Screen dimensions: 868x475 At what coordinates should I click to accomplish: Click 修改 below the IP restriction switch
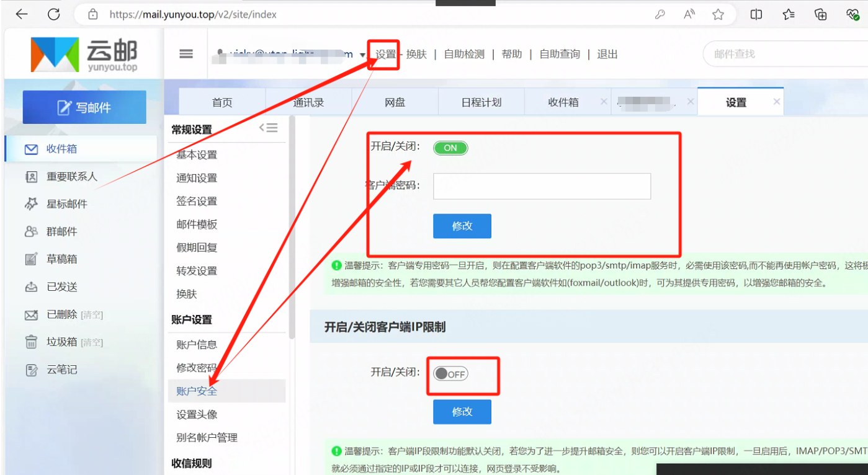pos(462,412)
